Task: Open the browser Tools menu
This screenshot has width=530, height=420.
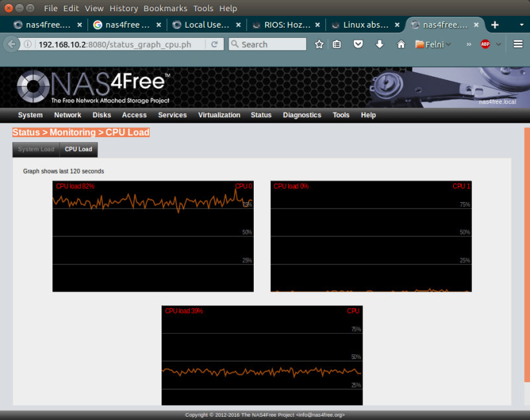Action: pyautogui.click(x=203, y=8)
